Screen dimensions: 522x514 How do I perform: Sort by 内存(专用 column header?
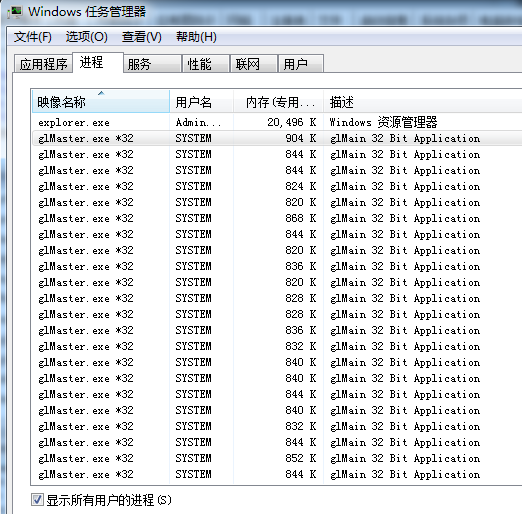coord(278,101)
